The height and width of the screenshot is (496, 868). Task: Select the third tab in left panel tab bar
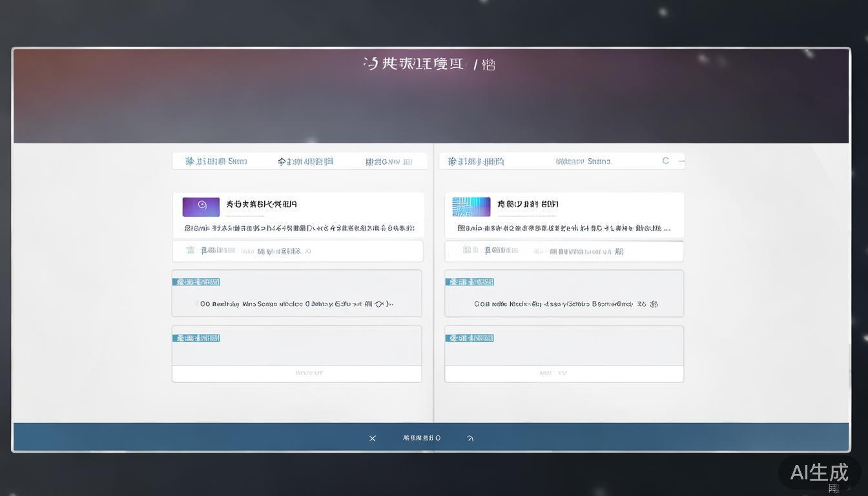click(x=388, y=161)
